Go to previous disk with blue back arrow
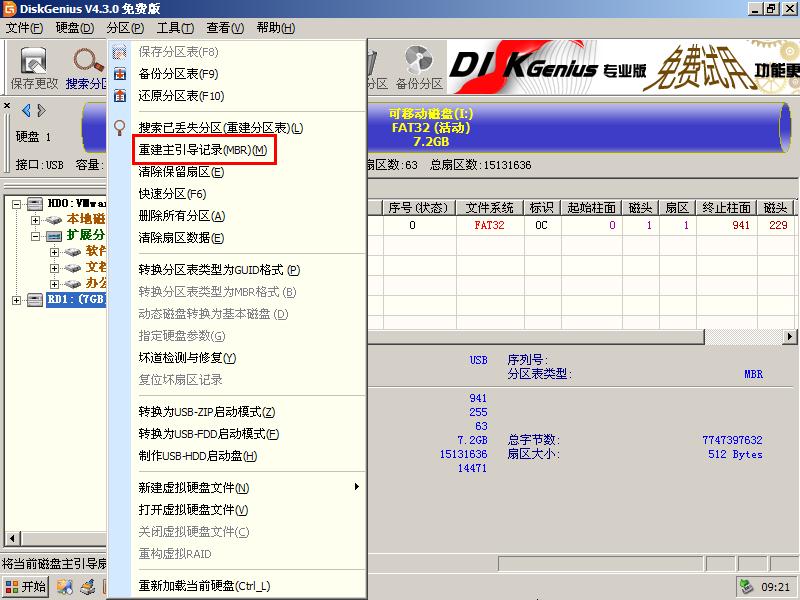The image size is (800, 600). click(x=27, y=110)
